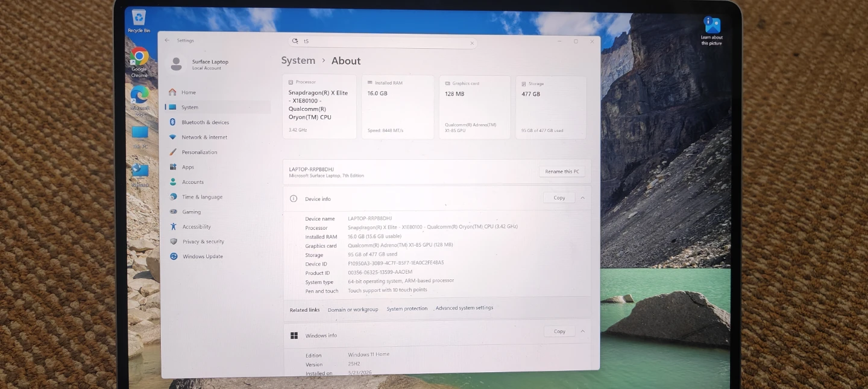Click the controller icon for Gaming
This screenshot has height=389, width=868.
coord(173,212)
